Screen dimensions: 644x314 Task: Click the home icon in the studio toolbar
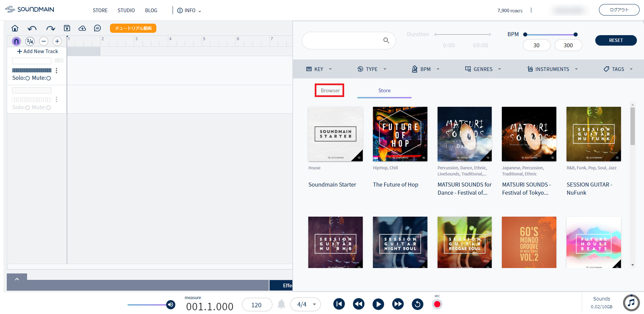pos(15,28)
